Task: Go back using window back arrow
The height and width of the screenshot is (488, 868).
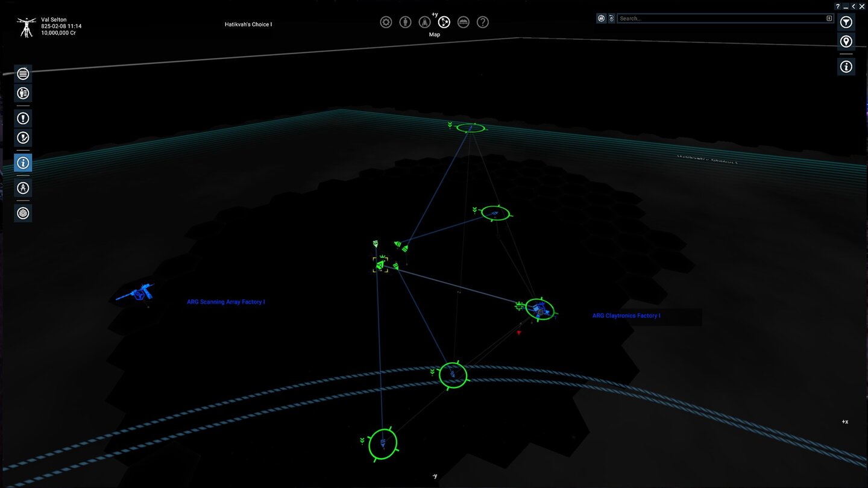Action: [854, 6]
